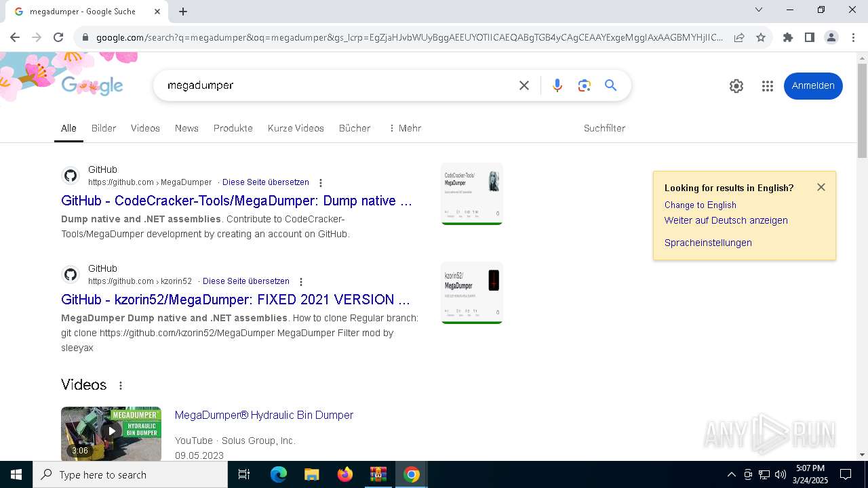Viewport: 868px width, 488px height.
Task: Reload the current page
Action: click(58, 37)
